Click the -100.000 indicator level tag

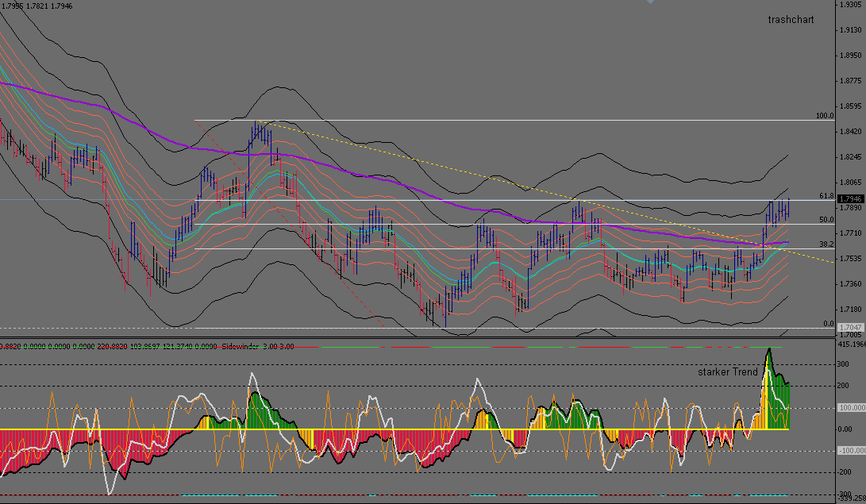point(850,451)
